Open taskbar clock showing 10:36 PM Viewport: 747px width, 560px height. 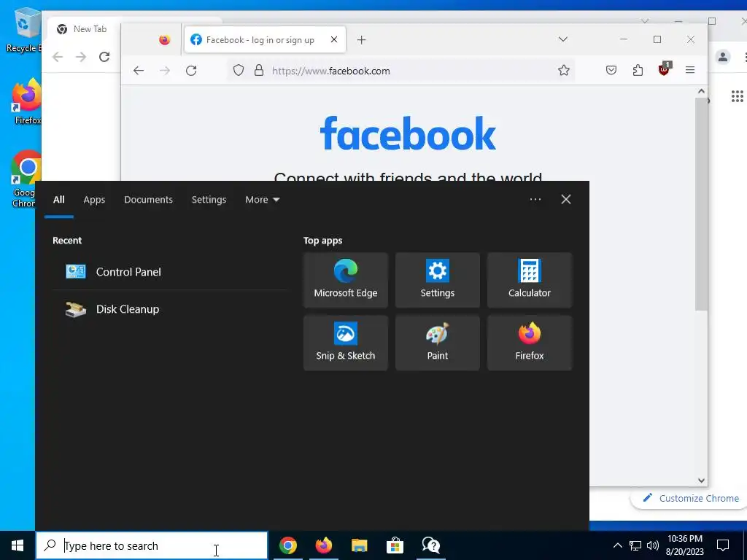pos(684,545)
